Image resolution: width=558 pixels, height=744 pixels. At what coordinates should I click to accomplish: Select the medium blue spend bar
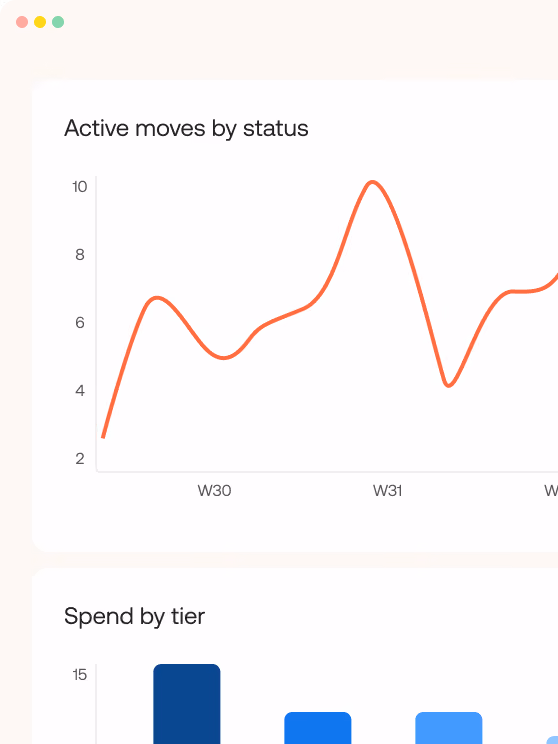[x=318, y=728]
